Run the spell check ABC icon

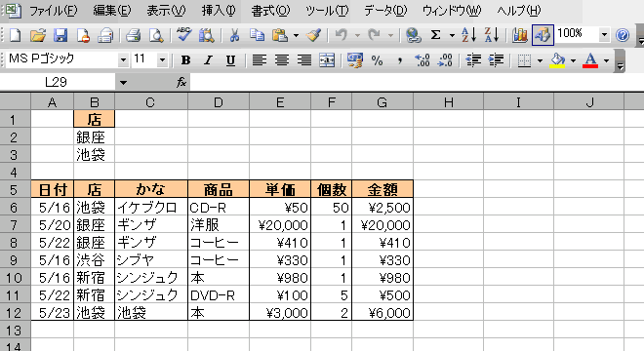(x=183, y=35)
